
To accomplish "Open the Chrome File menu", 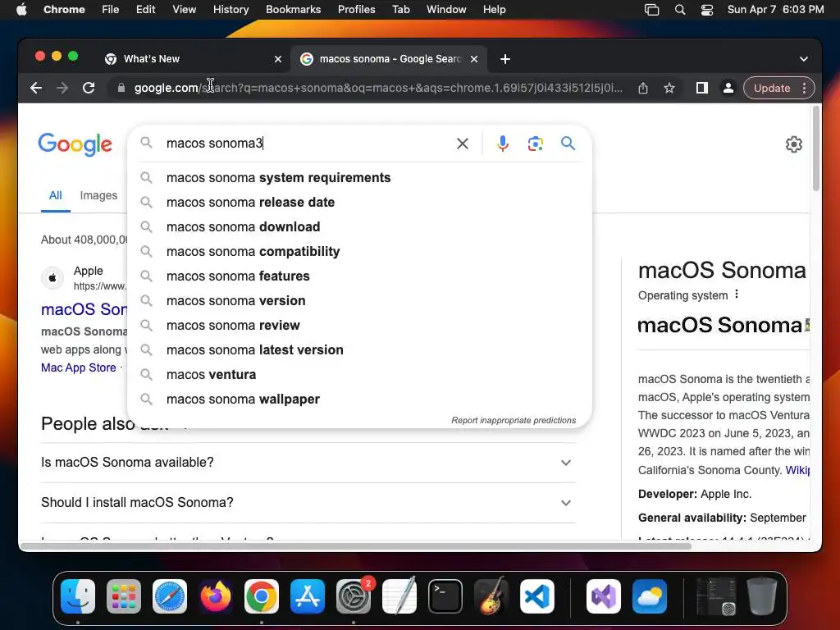I will click(111, 10).
